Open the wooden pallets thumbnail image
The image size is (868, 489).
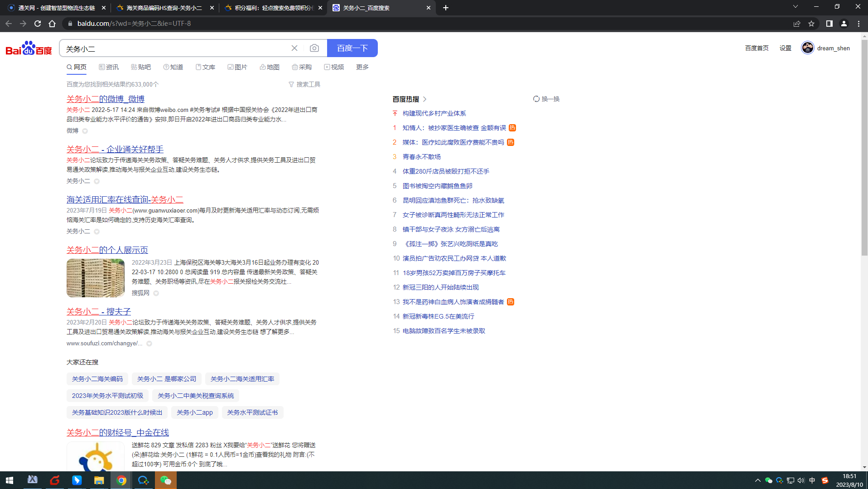click(x=96, y=278)
